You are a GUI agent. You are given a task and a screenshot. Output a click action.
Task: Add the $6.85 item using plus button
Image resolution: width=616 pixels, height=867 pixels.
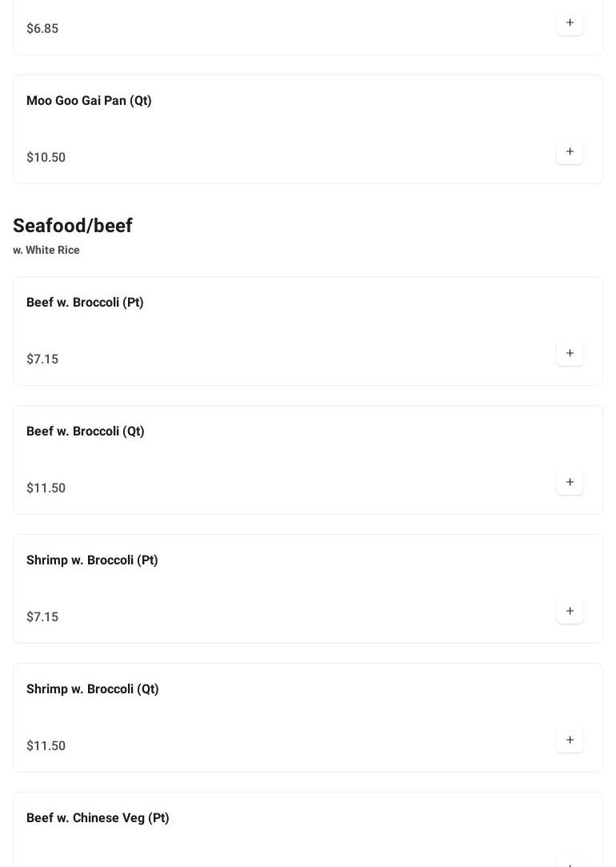570,22
